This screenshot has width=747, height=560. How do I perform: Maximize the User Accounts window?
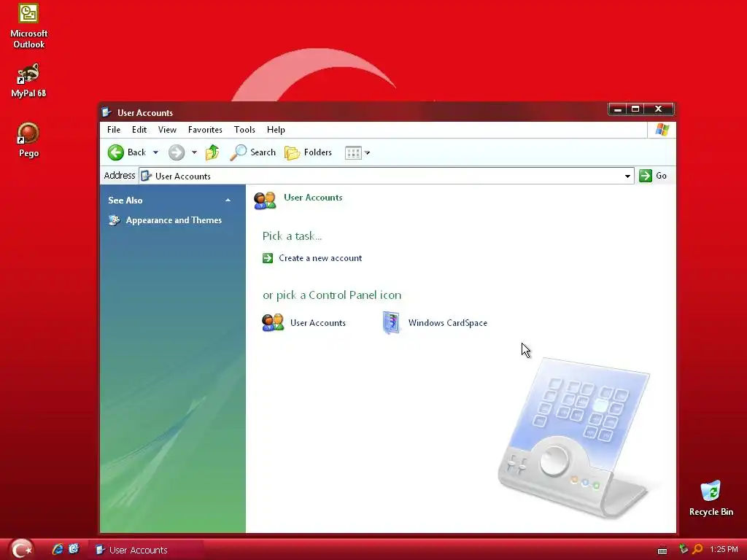pos(635,109)
